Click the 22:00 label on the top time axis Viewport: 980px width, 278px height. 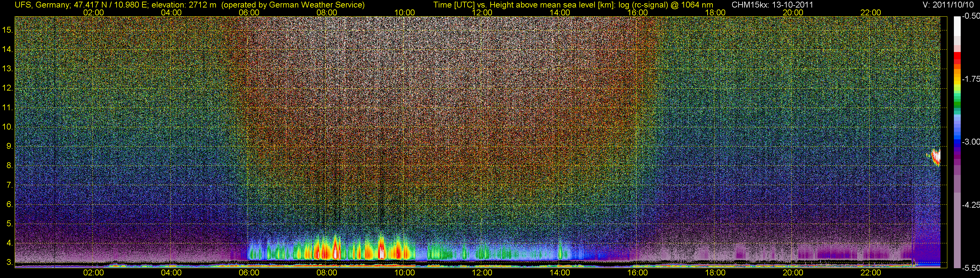(x=871, y=12)
